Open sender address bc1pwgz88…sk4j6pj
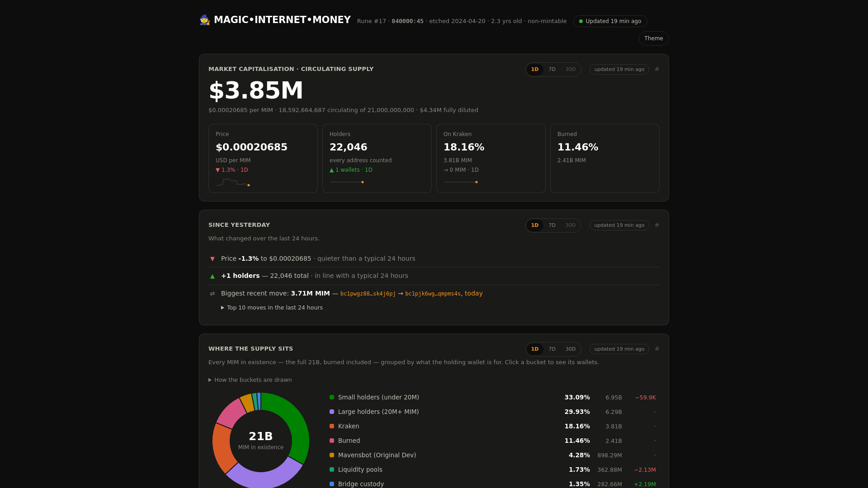Viewport: 868px width, 488px height. 368,294
